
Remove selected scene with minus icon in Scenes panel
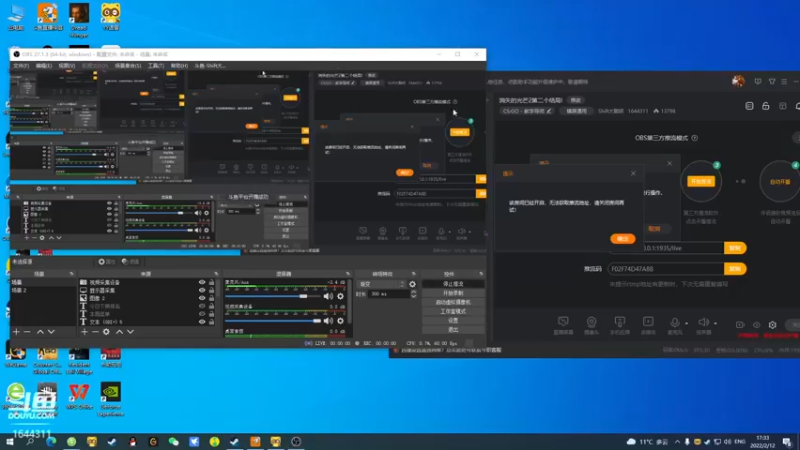tap(28, 332)
